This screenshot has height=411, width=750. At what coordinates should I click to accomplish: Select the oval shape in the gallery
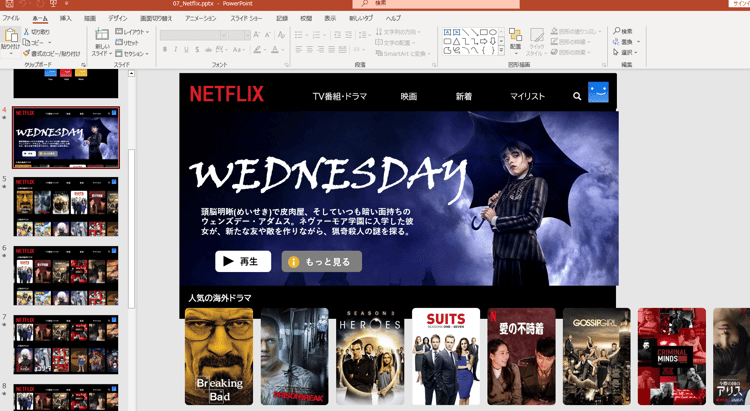[493, 32]
